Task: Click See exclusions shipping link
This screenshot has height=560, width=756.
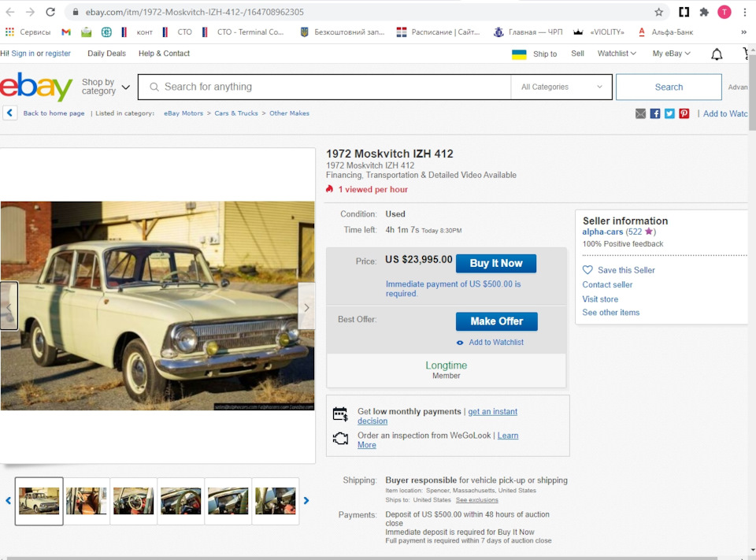Action: point(477,500)
